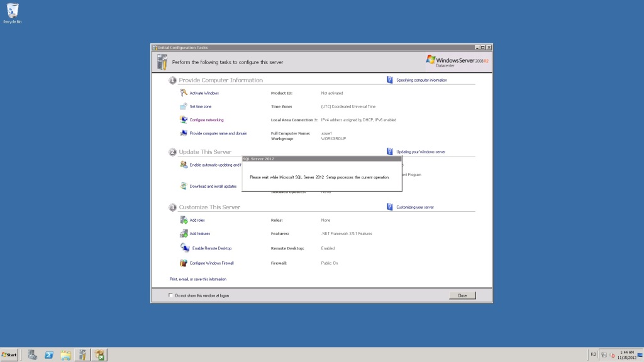Click the taskbar clock showing 1:44 AM
This screenshot has width=644, height=362.
627,354
